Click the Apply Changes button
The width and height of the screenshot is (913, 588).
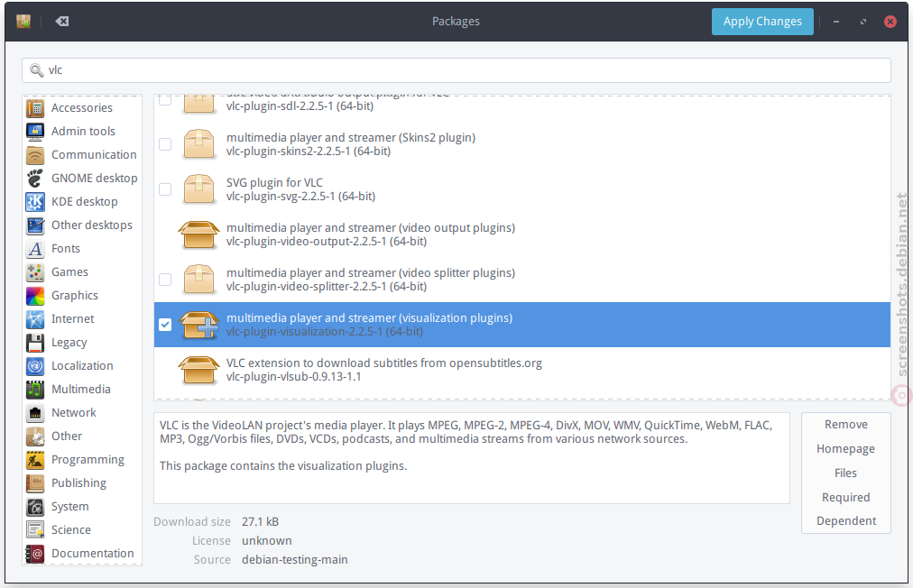click(762, 22)
